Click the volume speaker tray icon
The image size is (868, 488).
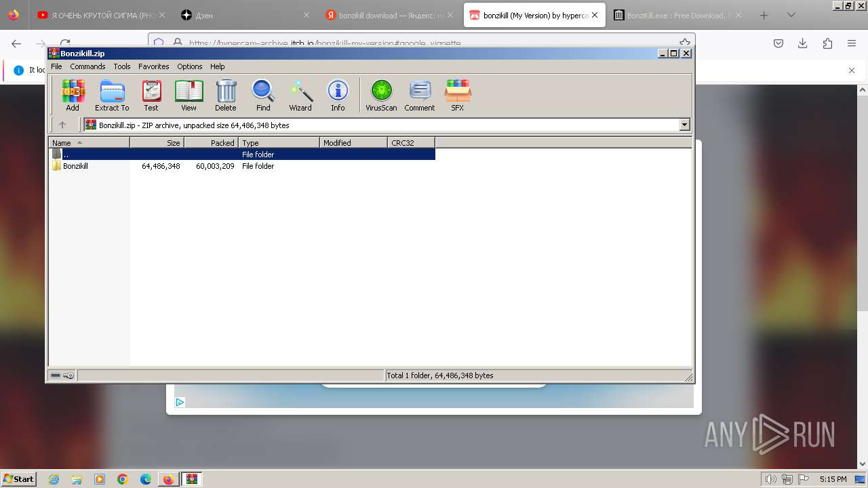(x=771, y=479)
